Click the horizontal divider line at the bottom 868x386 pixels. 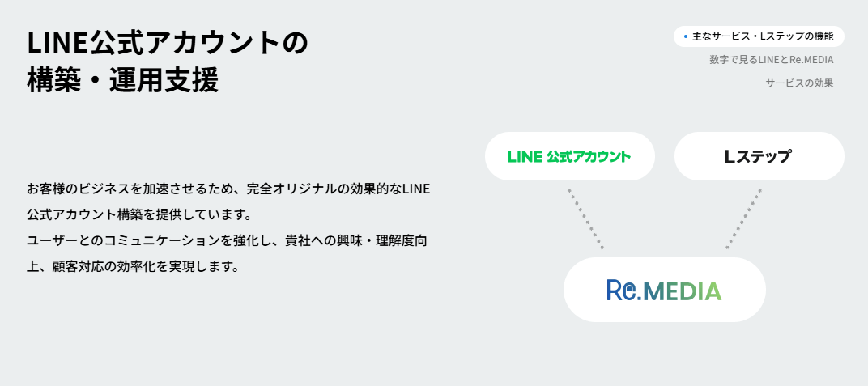point(435,371)
